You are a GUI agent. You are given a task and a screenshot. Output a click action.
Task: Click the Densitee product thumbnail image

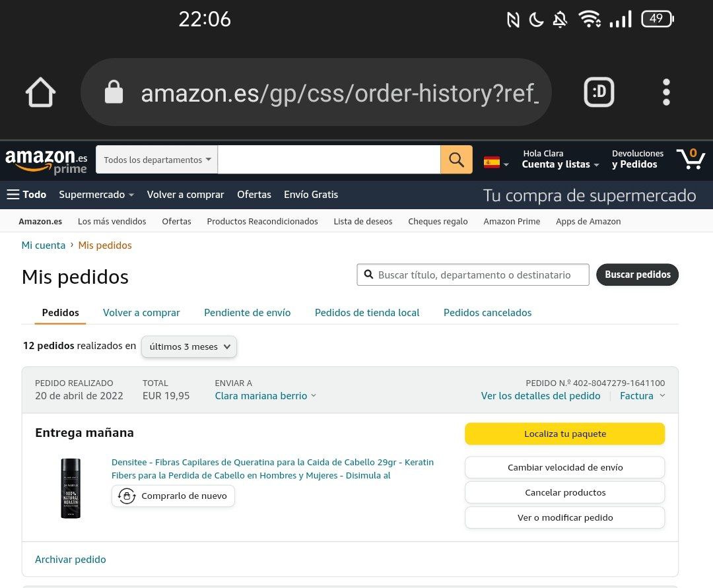71,488
